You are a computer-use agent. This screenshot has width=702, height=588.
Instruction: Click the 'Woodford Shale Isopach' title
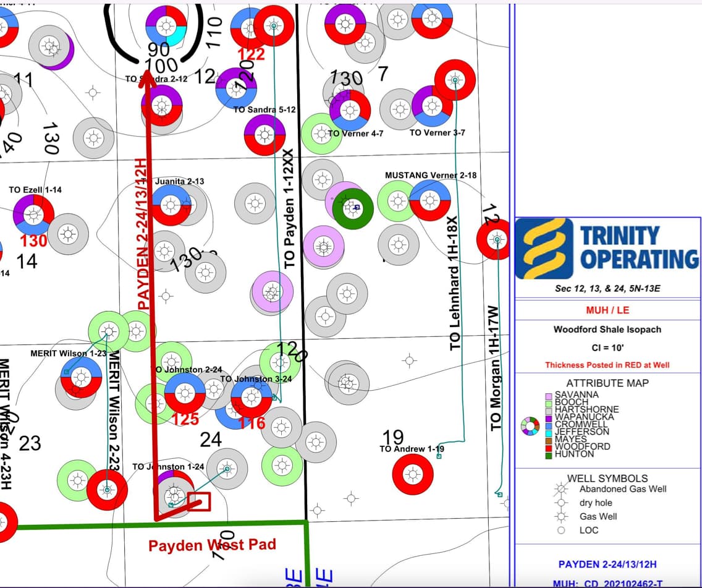607,330
